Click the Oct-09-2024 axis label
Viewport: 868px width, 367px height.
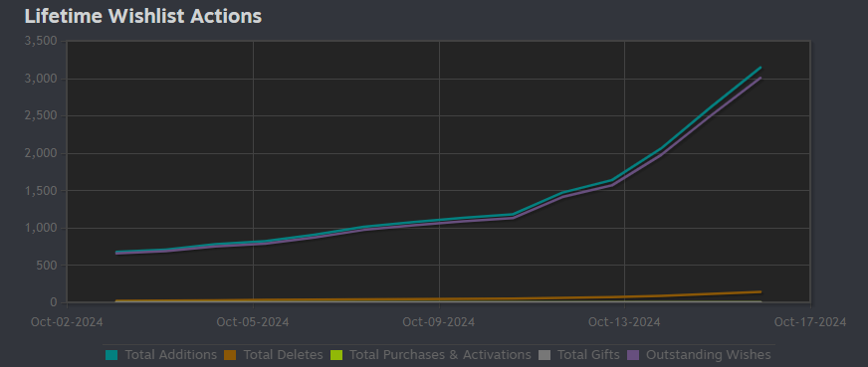439,321
